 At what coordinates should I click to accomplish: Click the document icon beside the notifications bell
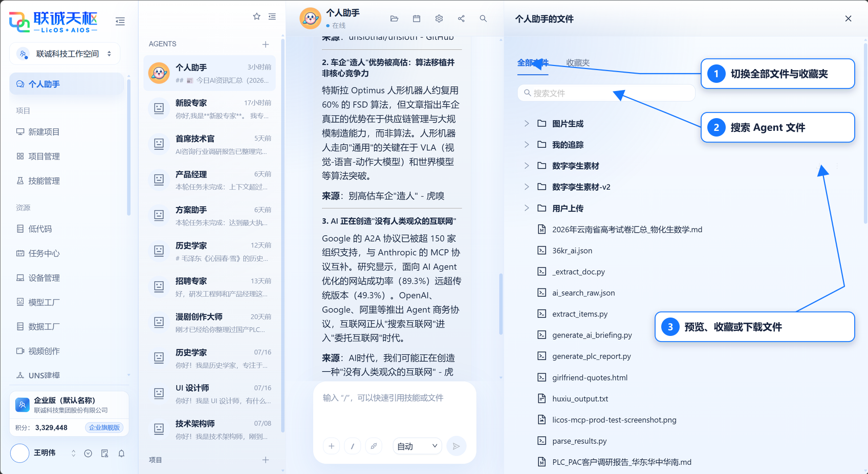pos(105,454)
